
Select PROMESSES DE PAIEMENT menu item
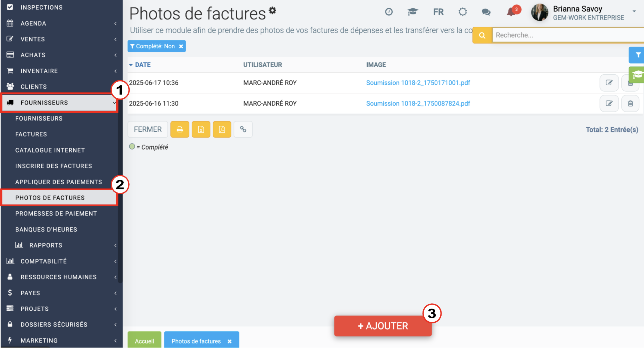[x=56, y=214]
